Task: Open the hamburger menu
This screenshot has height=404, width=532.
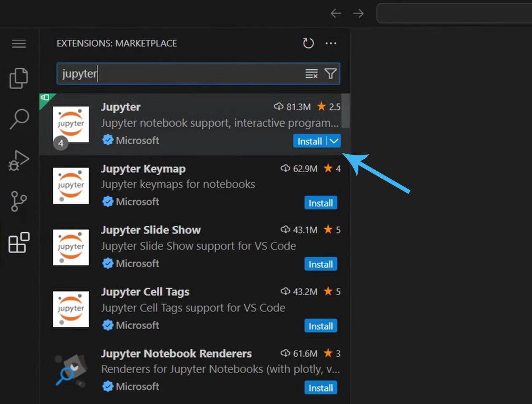Action: [x=19, y=43]
